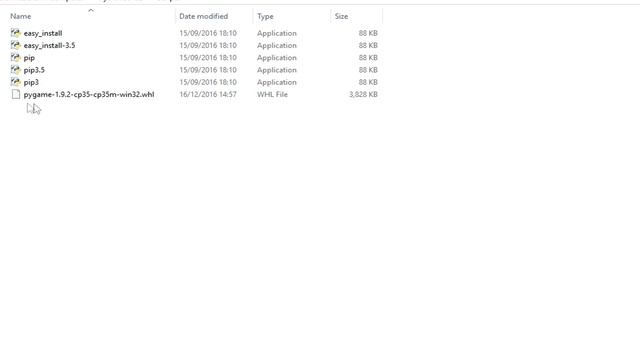Click date modified cell of pip row
The width and height of the screenshot is (640, 360).
click(x=208, y=58)
